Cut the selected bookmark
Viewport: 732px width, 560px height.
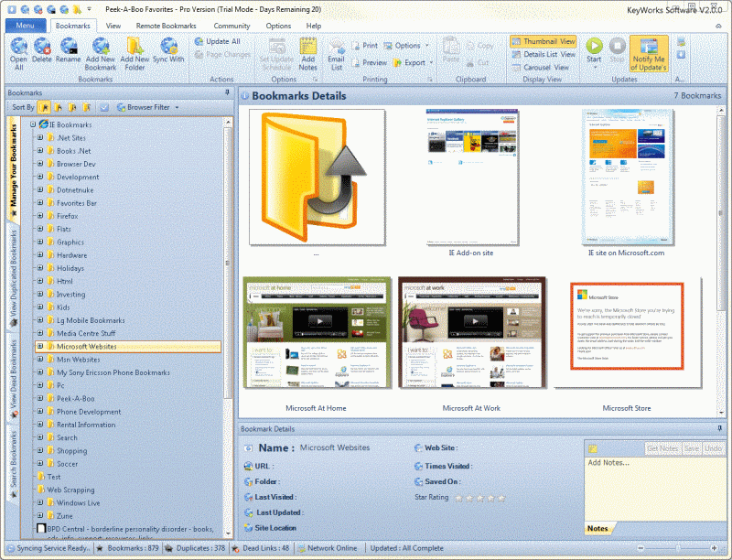[x=478, y=62]
